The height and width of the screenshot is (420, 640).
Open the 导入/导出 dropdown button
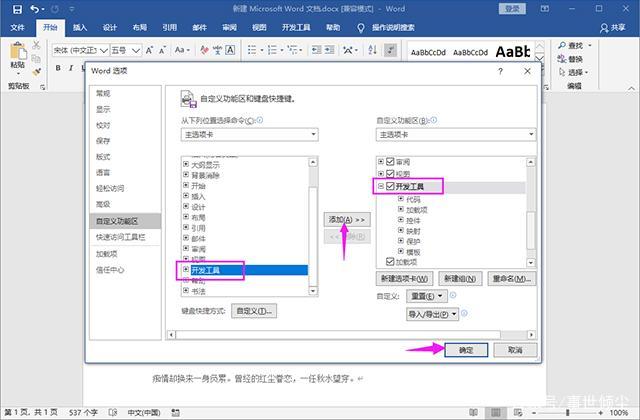433,314
